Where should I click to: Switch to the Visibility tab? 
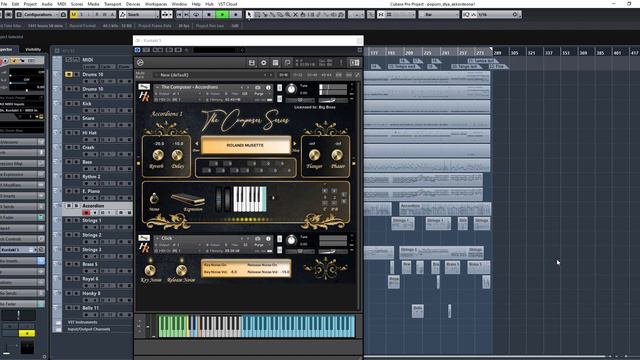pyautogui.click(x=33, y=49)
